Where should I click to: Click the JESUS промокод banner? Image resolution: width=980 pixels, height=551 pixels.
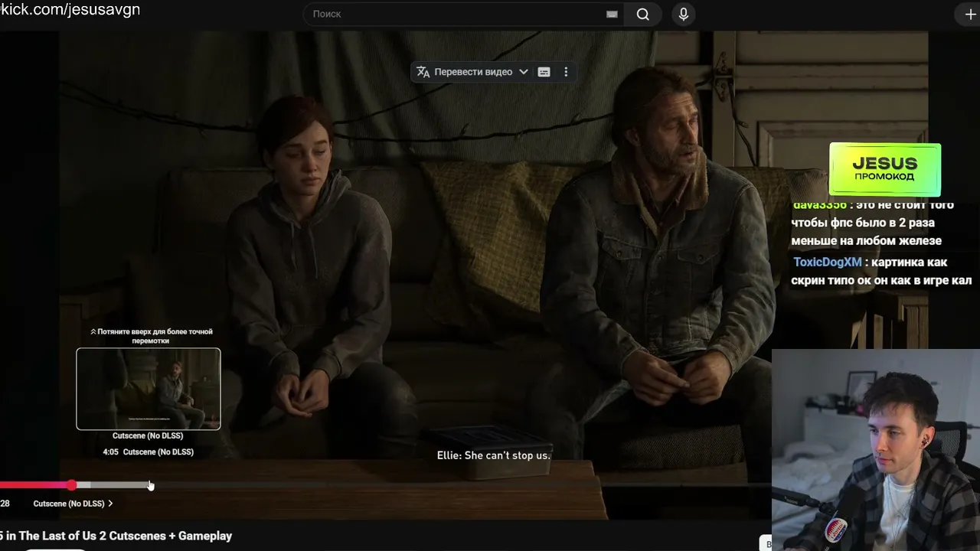pyautogui.click(x=884, y=169)
